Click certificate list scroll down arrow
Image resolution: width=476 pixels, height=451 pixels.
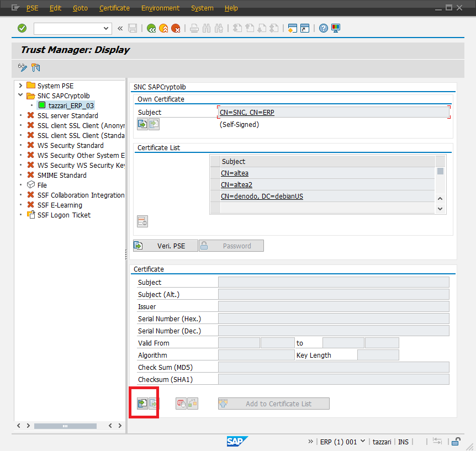pos(440,209)
